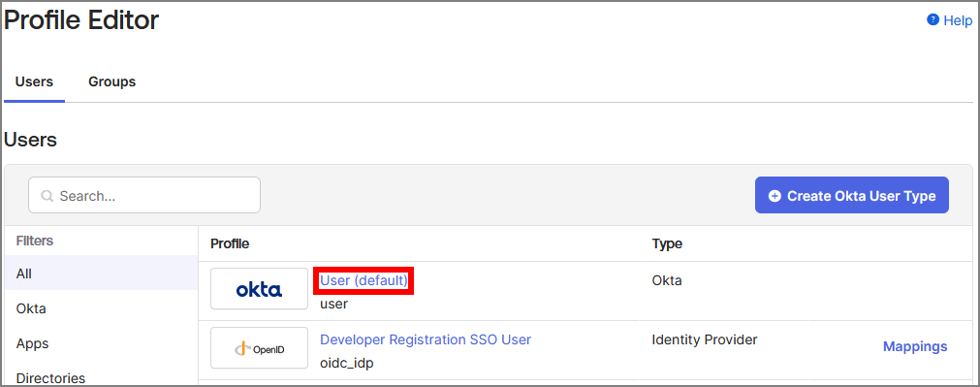Screen dimensions: 980x387
Task: Click the Type column header
Action: (x=667, y=243)
